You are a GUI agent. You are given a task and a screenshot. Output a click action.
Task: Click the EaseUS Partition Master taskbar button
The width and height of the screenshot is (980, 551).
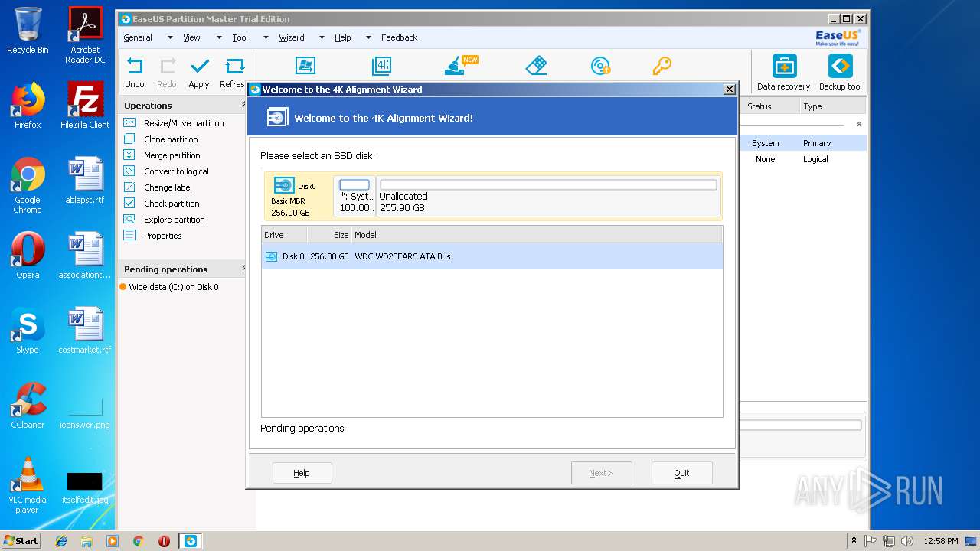[190, 540]
